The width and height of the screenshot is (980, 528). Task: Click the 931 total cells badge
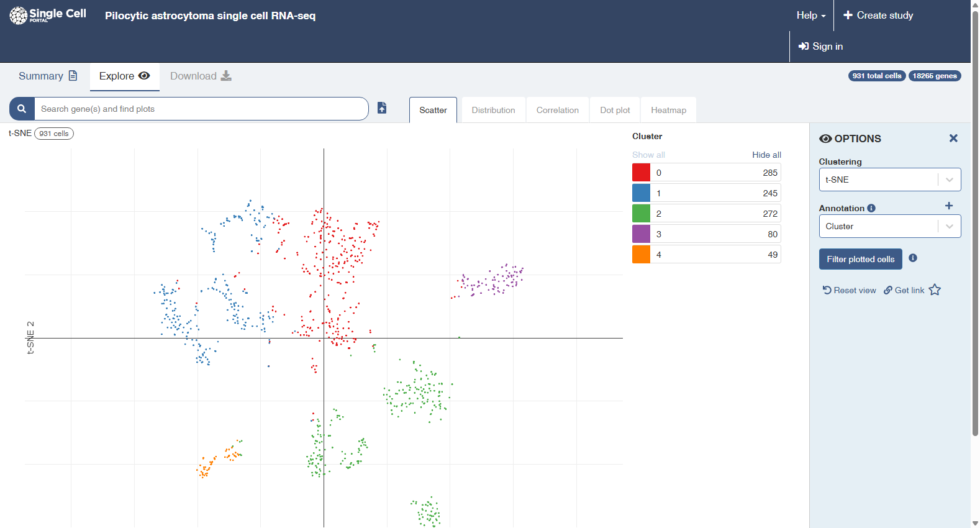coord(876,76)
